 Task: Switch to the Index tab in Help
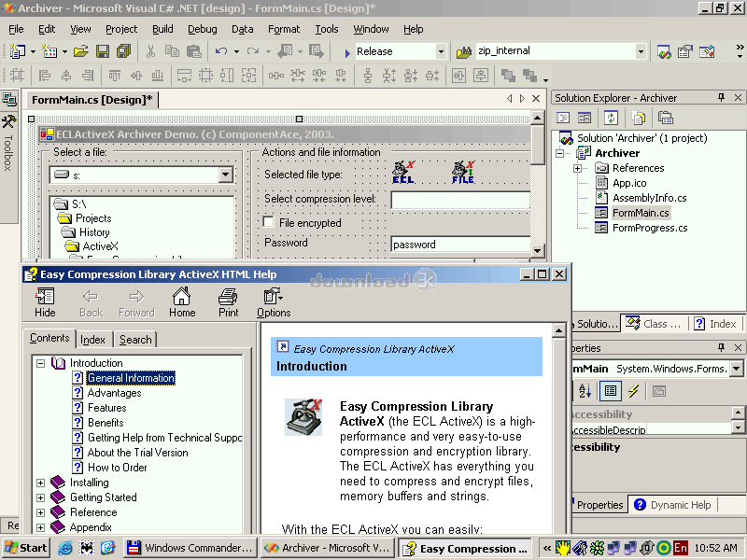[92, 340]
